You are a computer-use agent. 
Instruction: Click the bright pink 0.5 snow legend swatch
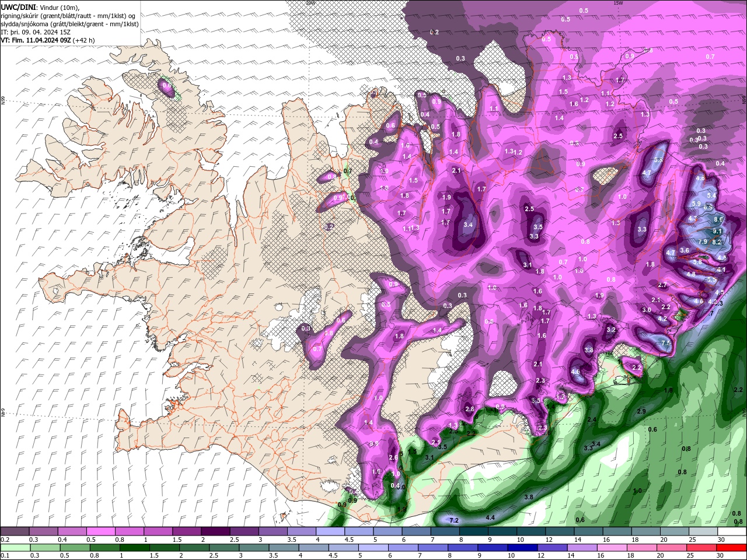(101, 531)
